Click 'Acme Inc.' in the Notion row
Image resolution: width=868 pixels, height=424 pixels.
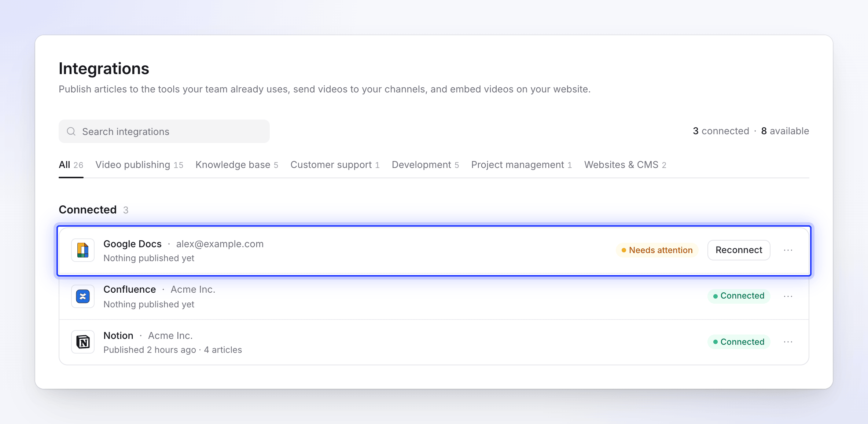click(x=170, y=336)
